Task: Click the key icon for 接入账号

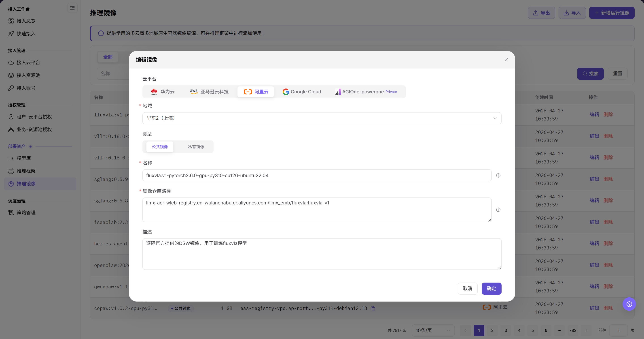Action: pyautogui.click(x=11, y=88)
